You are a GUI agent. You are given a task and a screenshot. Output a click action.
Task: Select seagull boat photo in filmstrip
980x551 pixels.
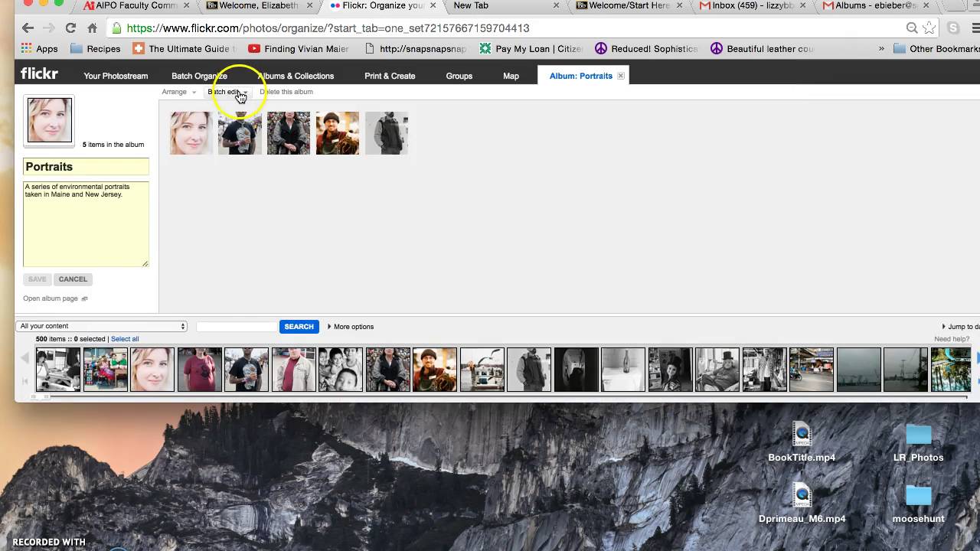[482, 370]
